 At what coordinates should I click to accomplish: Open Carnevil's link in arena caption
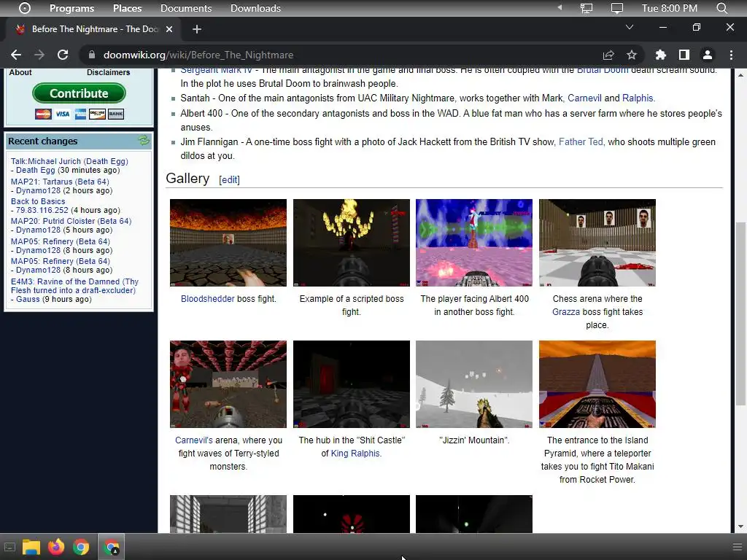(194, 440)
